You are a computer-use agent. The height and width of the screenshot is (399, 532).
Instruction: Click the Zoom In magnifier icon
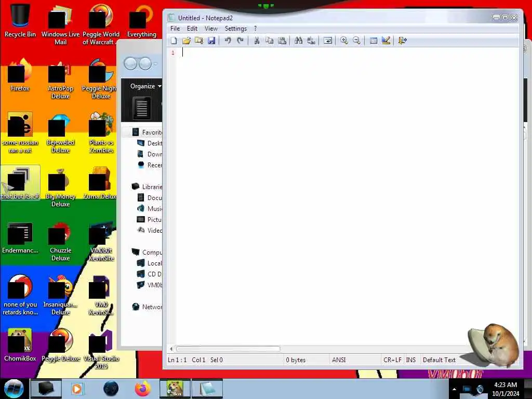click(x=344, y=41)
